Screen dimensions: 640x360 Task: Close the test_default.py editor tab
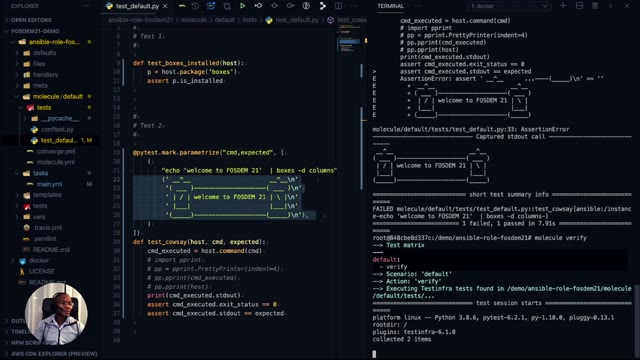pos(165,6)
